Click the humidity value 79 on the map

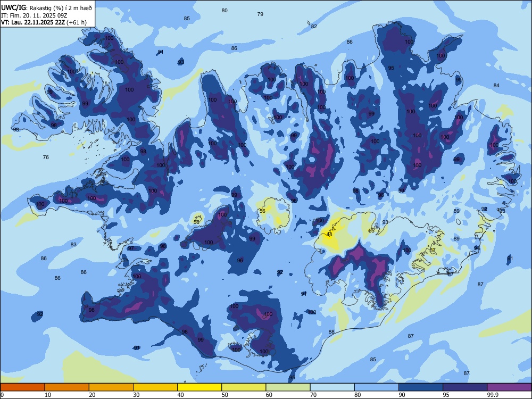click(x=260, y=14)
